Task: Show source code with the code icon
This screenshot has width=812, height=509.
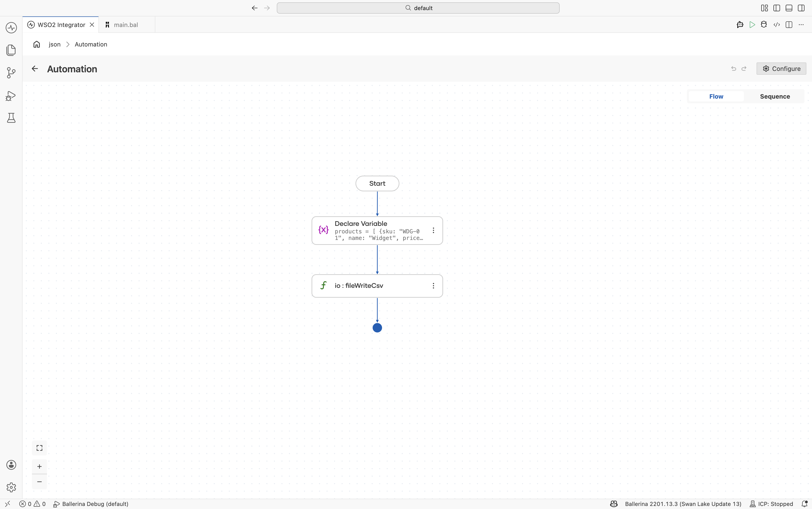Action: point(777,25)
